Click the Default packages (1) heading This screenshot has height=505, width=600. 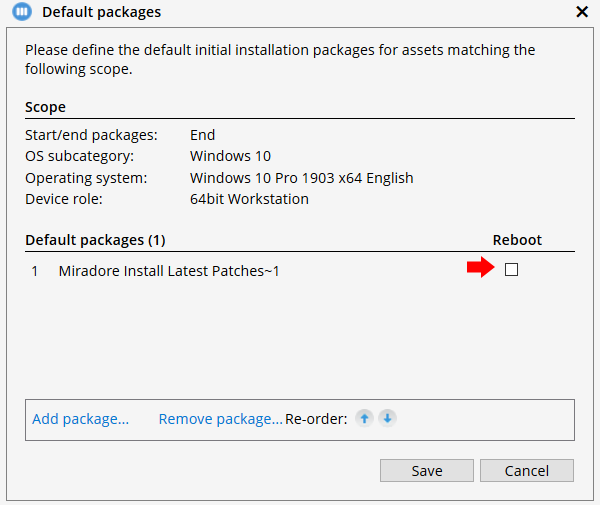95,240
